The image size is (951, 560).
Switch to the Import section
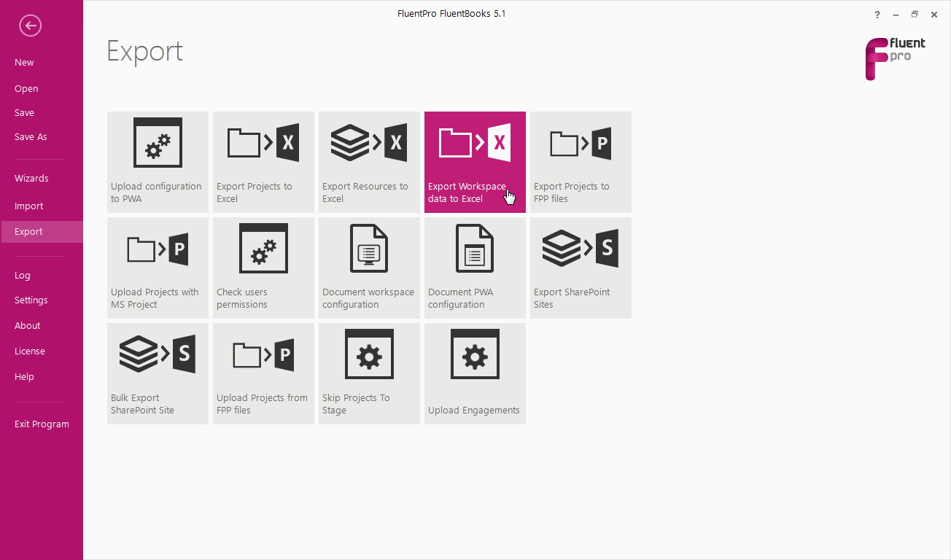coord(28,206)
